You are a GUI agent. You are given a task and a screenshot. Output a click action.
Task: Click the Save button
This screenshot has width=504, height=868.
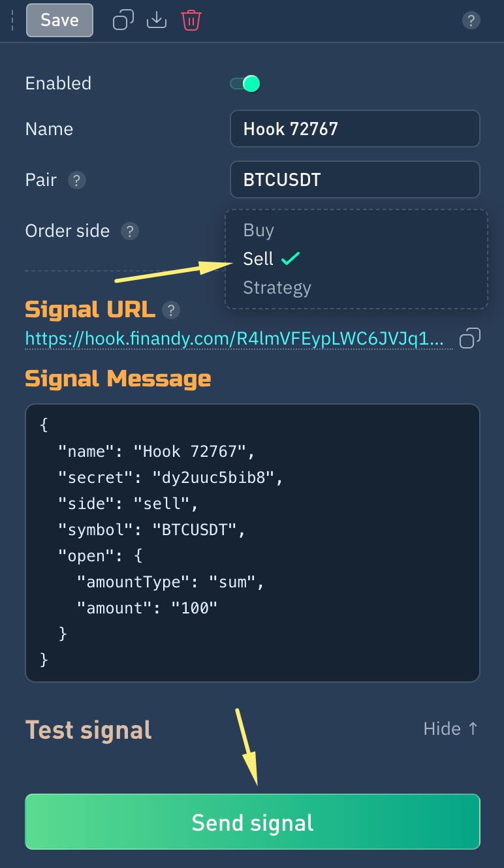point(59,20)
